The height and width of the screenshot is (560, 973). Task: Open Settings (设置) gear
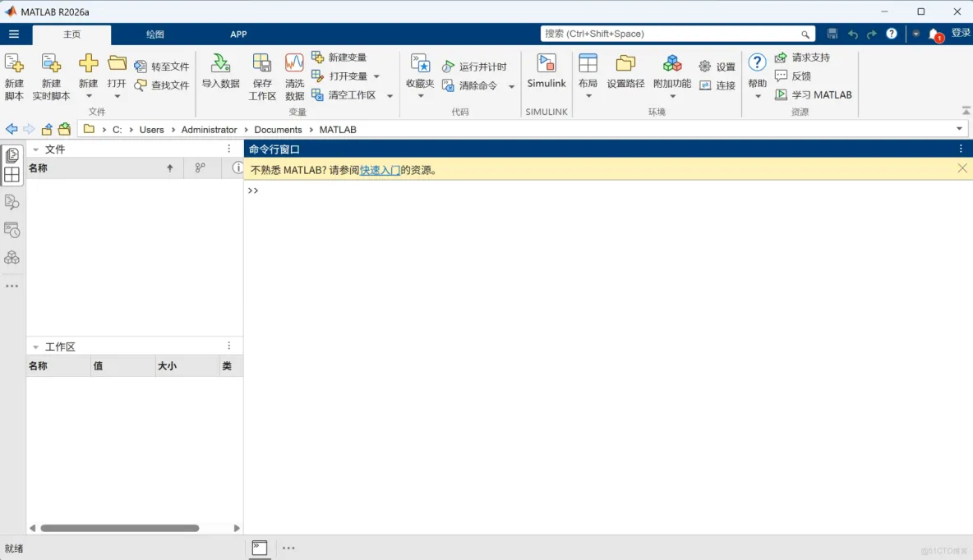click(x=717, y=67)
